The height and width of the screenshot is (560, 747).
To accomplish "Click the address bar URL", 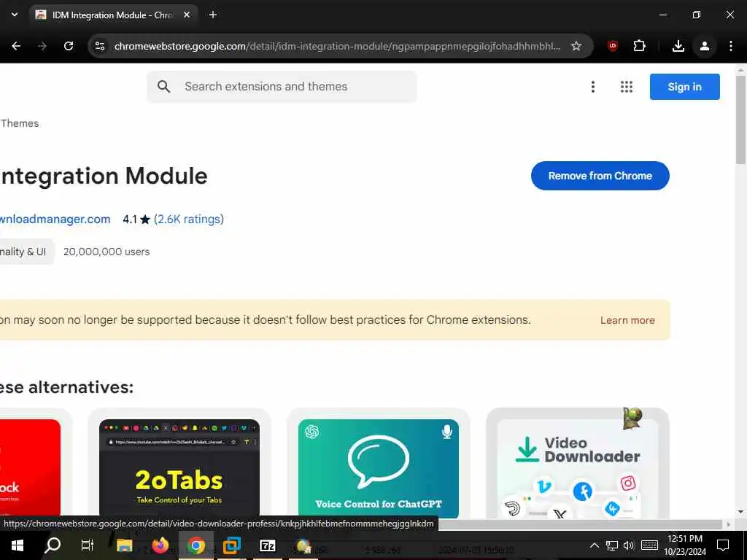I will tap(337, 46).
